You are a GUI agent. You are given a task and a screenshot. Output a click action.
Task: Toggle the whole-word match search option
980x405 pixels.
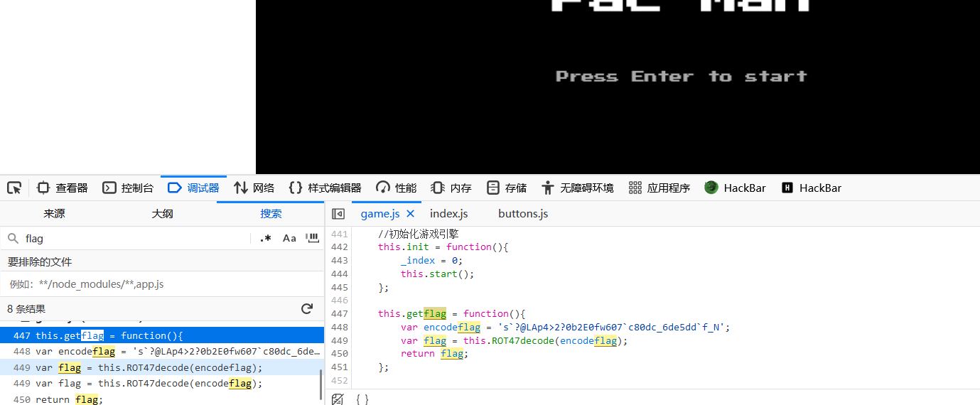[x=312, y=238]
